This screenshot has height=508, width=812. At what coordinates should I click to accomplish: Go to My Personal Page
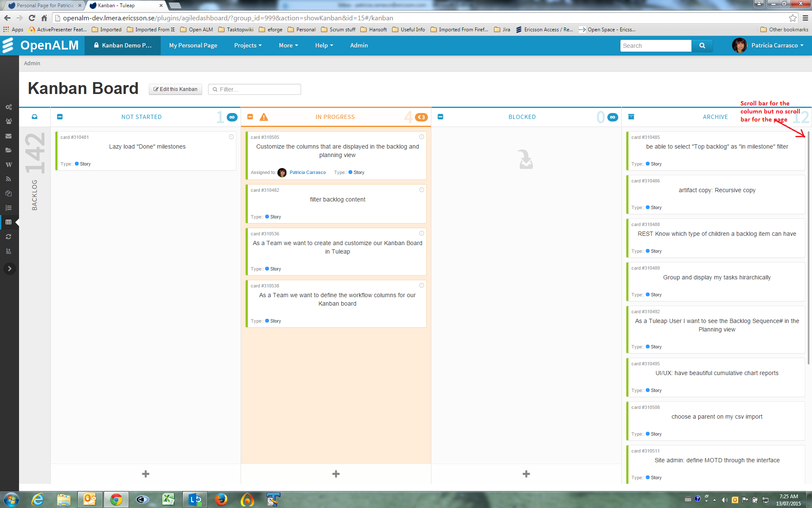[193, 45]
